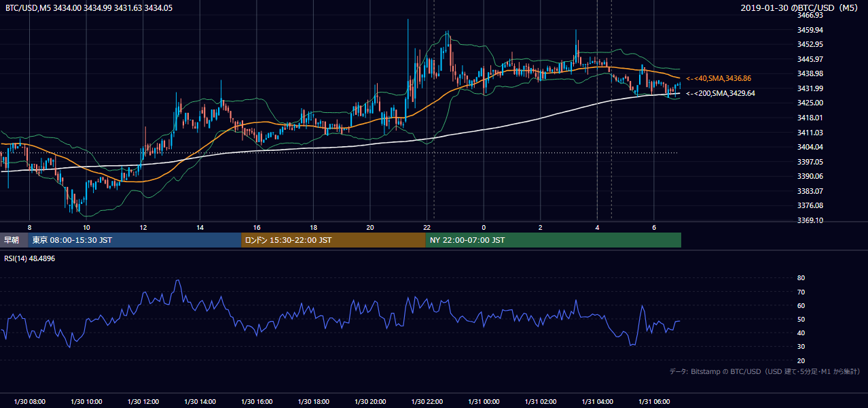
Task: Click the Bitstamp data source note
Action: pos(765,371)
